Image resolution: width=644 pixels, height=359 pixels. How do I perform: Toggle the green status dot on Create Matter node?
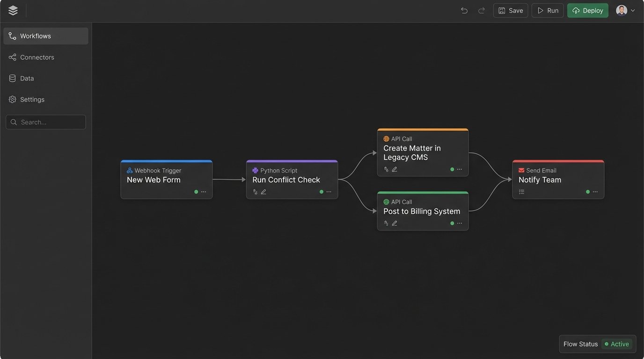coord(452,169)
